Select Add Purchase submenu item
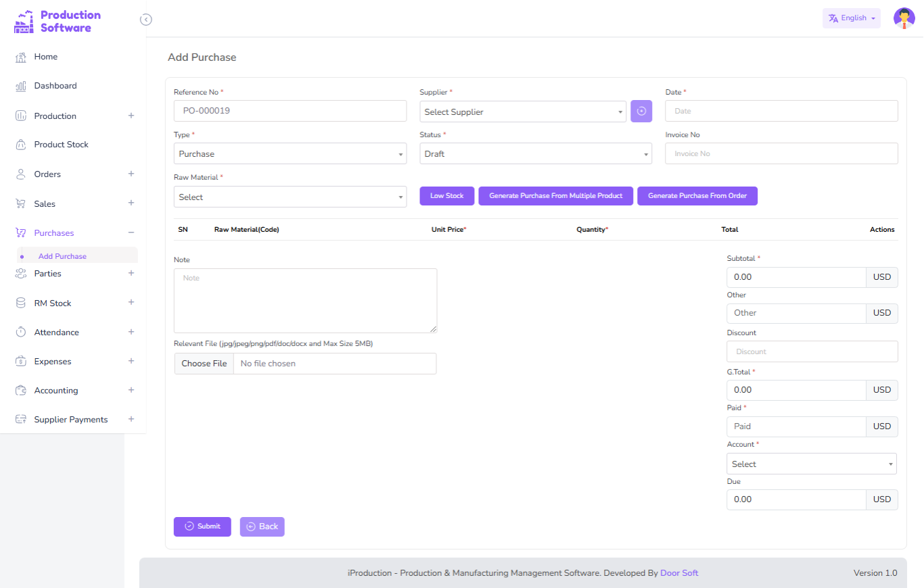 62,257
